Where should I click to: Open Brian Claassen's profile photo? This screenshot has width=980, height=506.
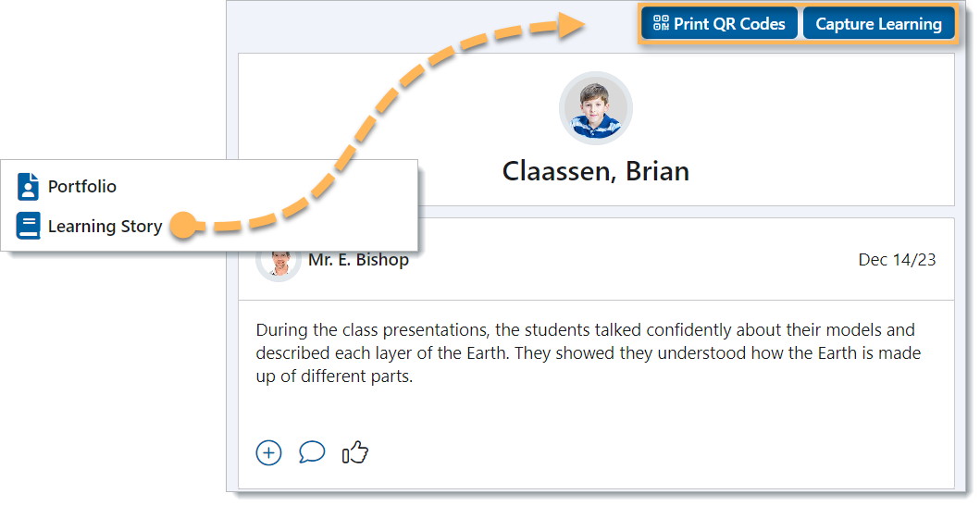point(595,109)
